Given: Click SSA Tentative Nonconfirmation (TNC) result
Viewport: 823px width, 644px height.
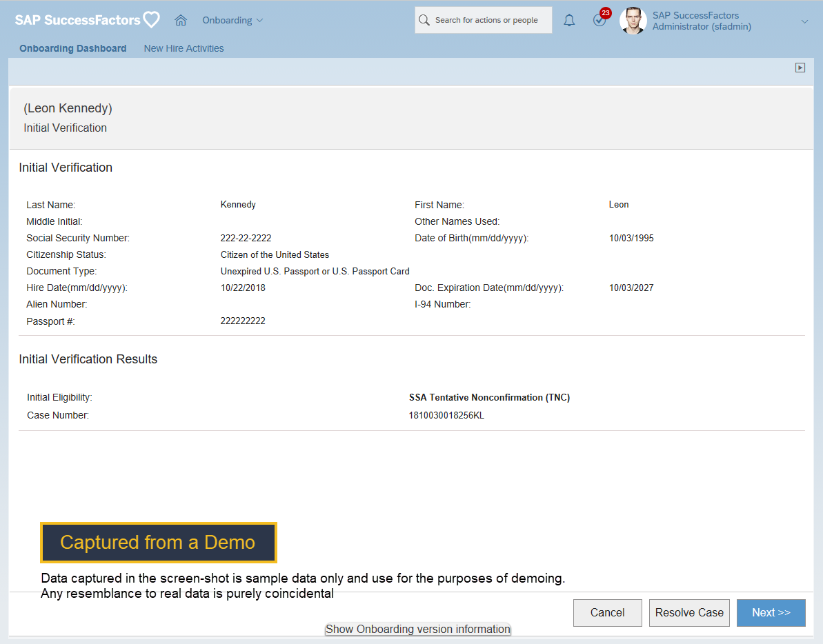Looking at the screenshot, I should tap(489, 398).
